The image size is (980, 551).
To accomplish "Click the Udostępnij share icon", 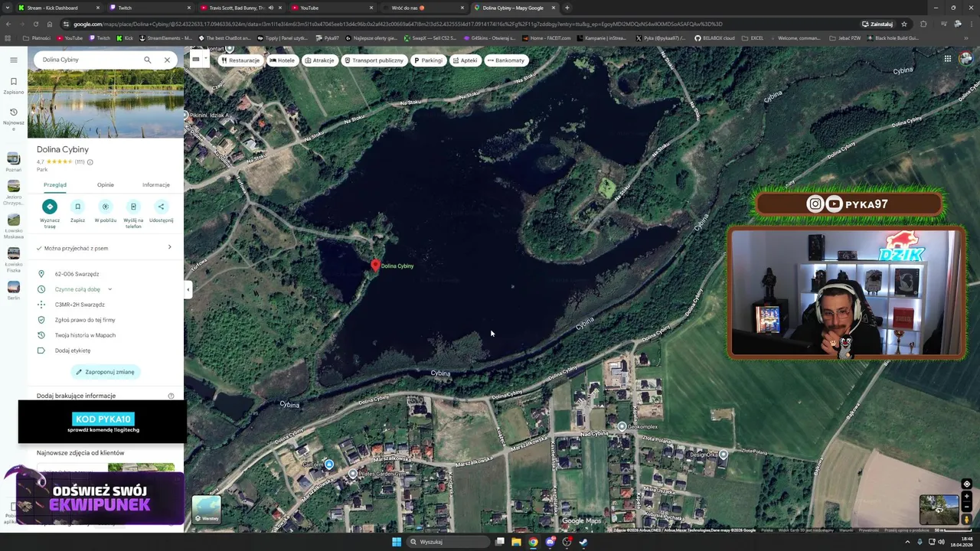I will pos(161,207).
